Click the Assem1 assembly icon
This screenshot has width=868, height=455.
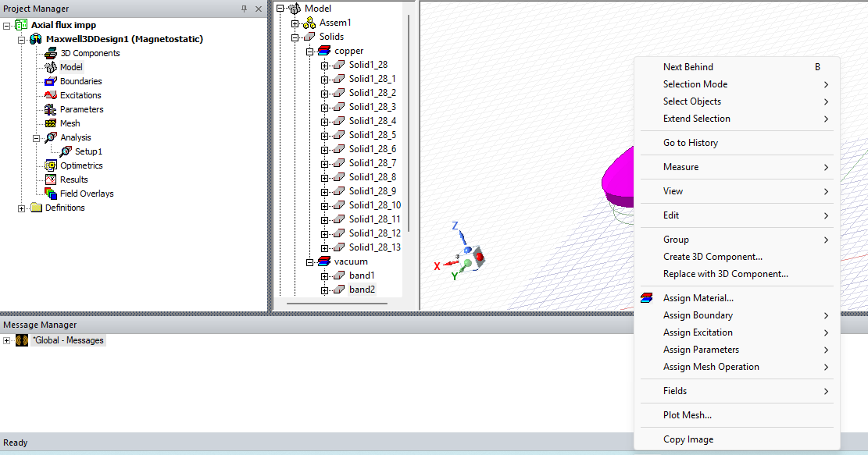[309, 23]
